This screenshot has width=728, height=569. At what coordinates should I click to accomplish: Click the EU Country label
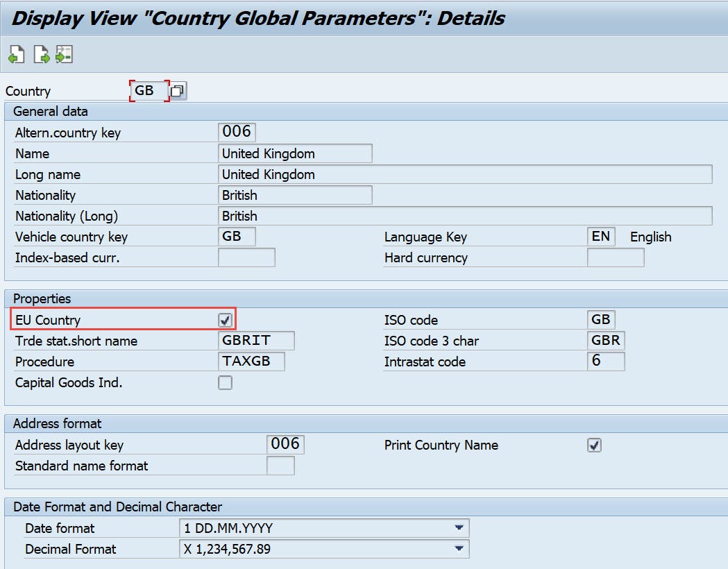coord(48,320)
